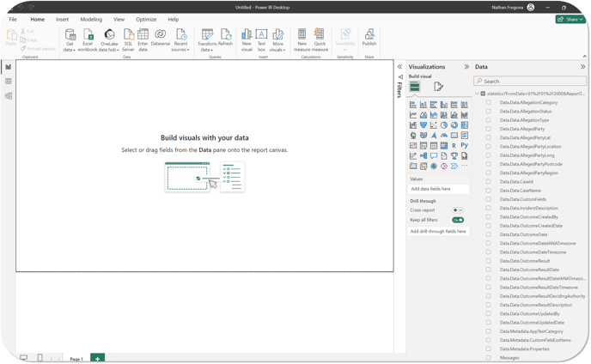Switch to Model view in left sidebar
The image size is (591, 364).
click(x=9, y=96)
